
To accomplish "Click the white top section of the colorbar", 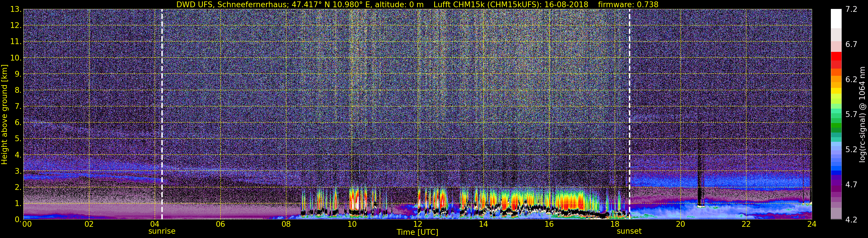I will click(x=836, y=18).
